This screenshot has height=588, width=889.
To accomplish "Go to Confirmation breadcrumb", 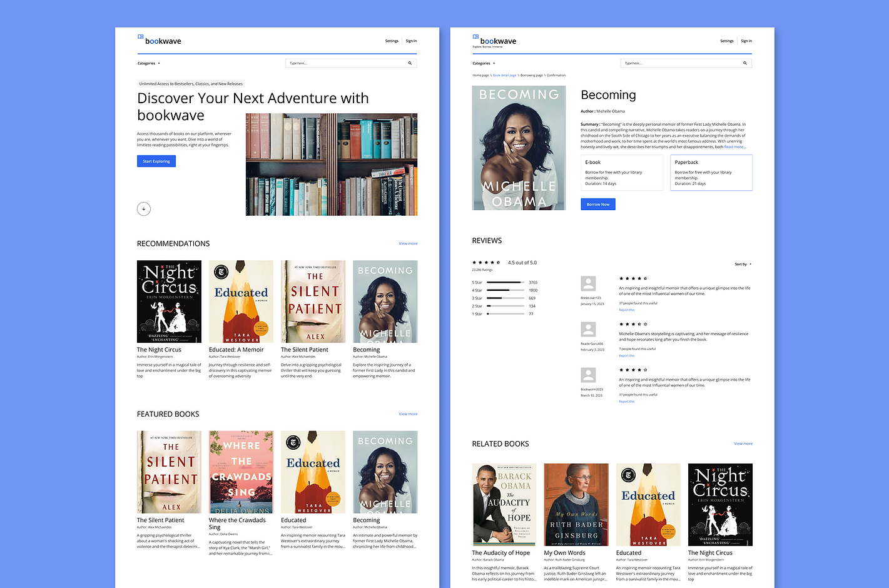I will (556, 75).
